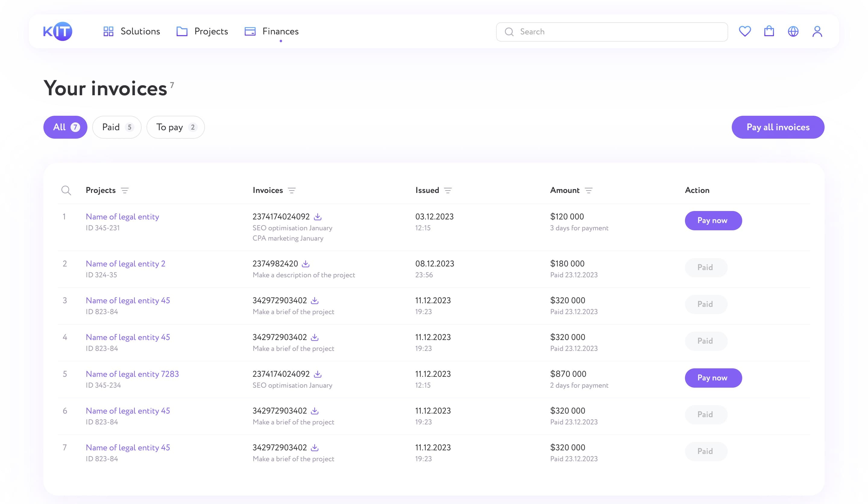
Task: Click the Action column header
Action: [697, 190]
